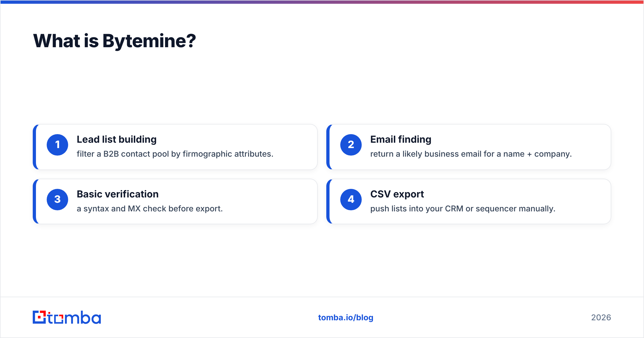Click the blue left edge of CSV export card

pos(328,201)
